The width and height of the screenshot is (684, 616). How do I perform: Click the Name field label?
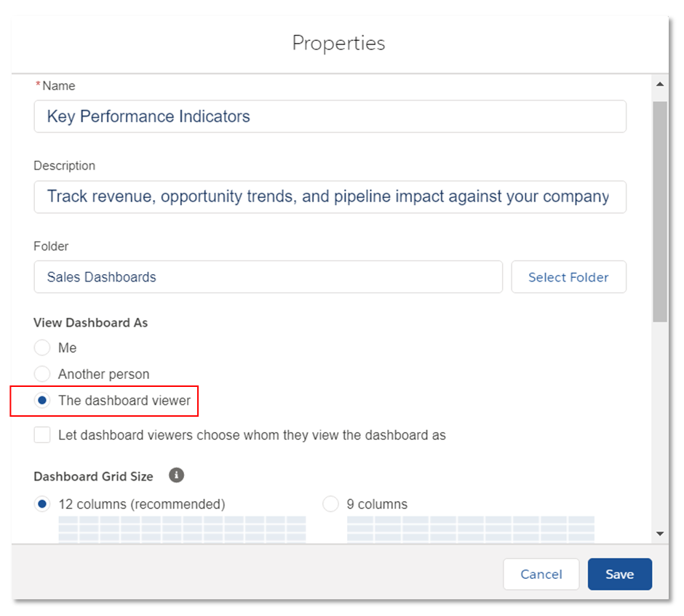[x=58, y=86]
